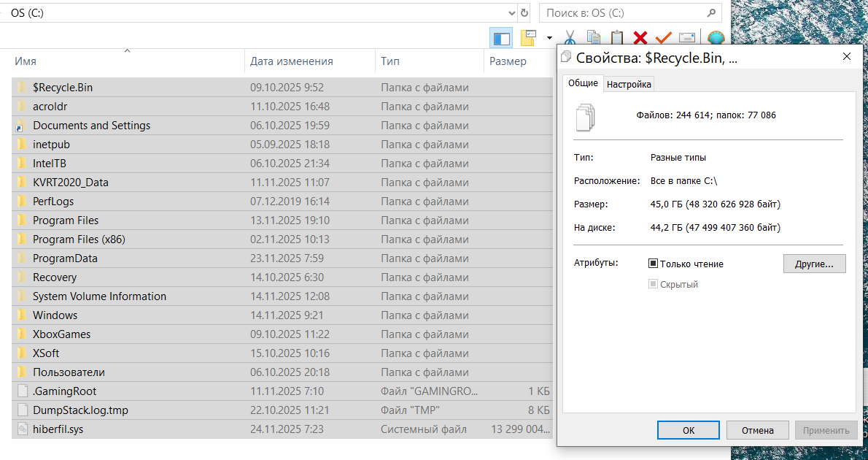Click the size value 45,0 ГБ
Image resolution: width=868 pixels, height=460 pixels.
click(716, 204)
